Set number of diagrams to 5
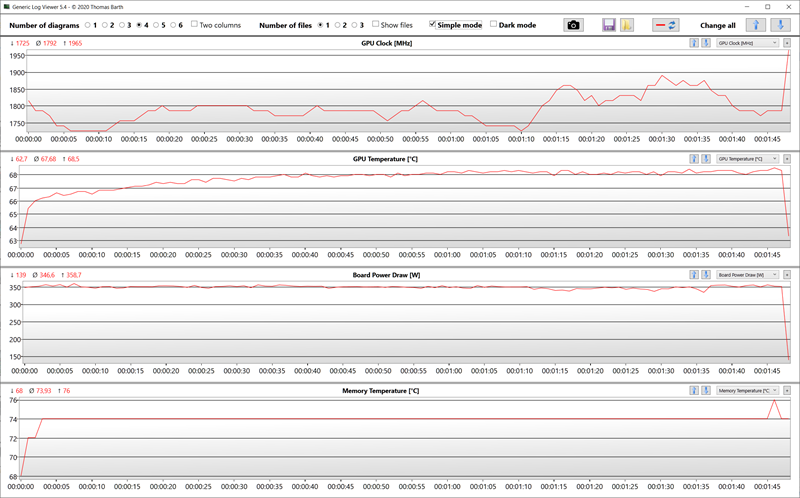The image size is (800, 498). (156, 25)
